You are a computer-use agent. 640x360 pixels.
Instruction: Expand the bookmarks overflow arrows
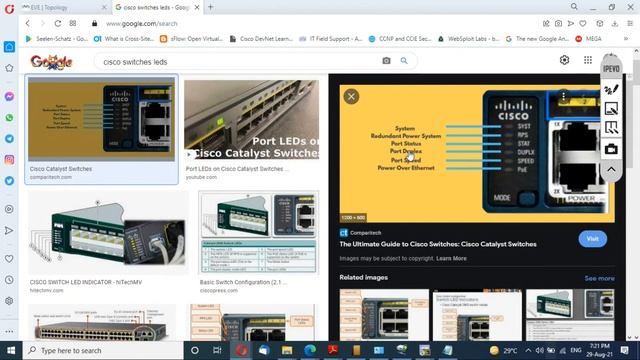coord(626,39)
